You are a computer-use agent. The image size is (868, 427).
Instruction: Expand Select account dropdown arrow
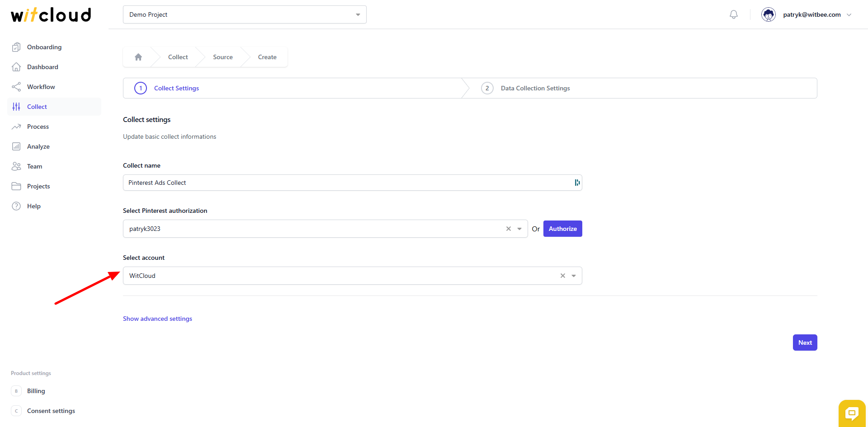pyautogui.click(x=574, y=276)
